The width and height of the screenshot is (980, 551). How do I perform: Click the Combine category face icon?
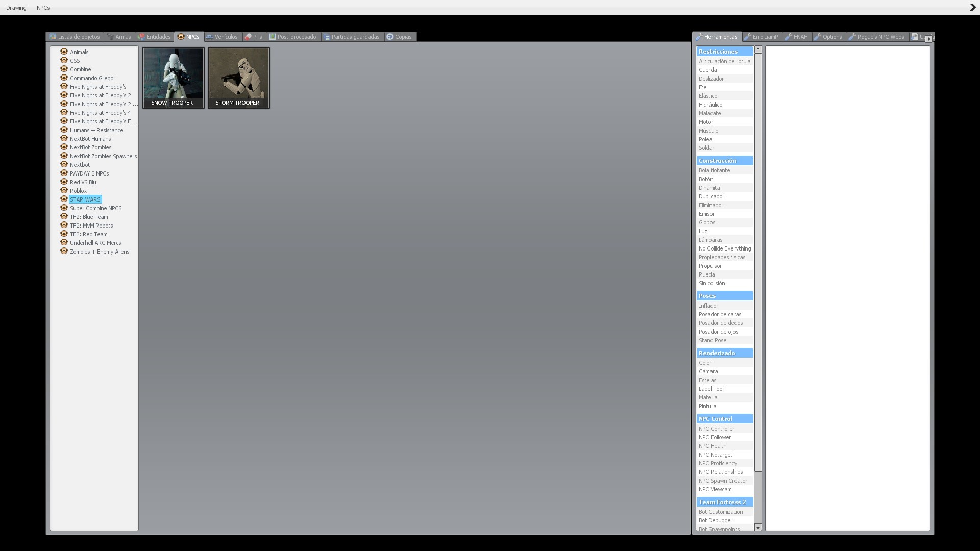[64, 69]
